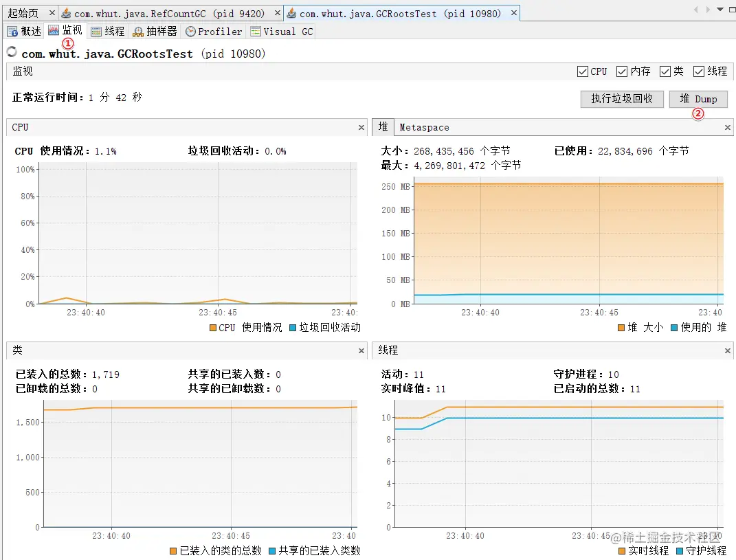Close the 起始页 tab

[52, 13]
